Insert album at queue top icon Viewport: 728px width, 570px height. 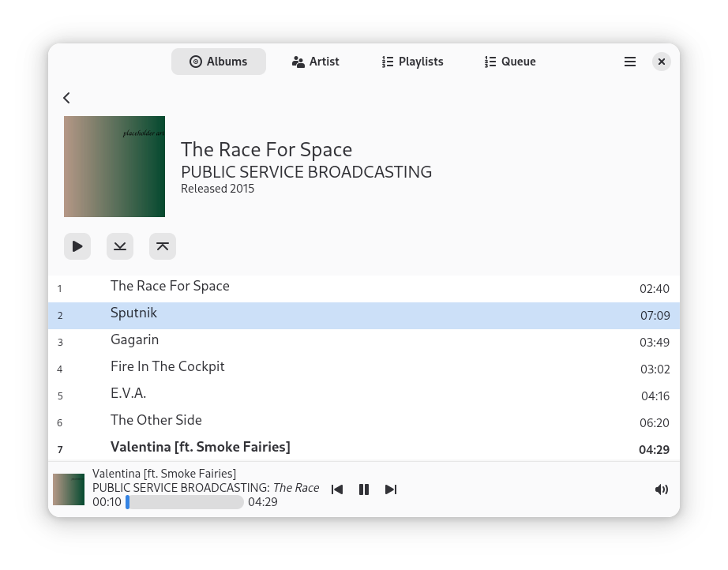[163, 246]
